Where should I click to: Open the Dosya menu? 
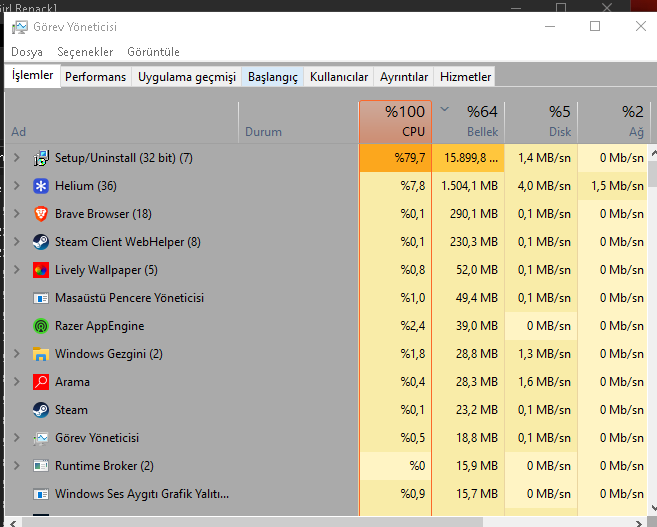pos(27,52)
